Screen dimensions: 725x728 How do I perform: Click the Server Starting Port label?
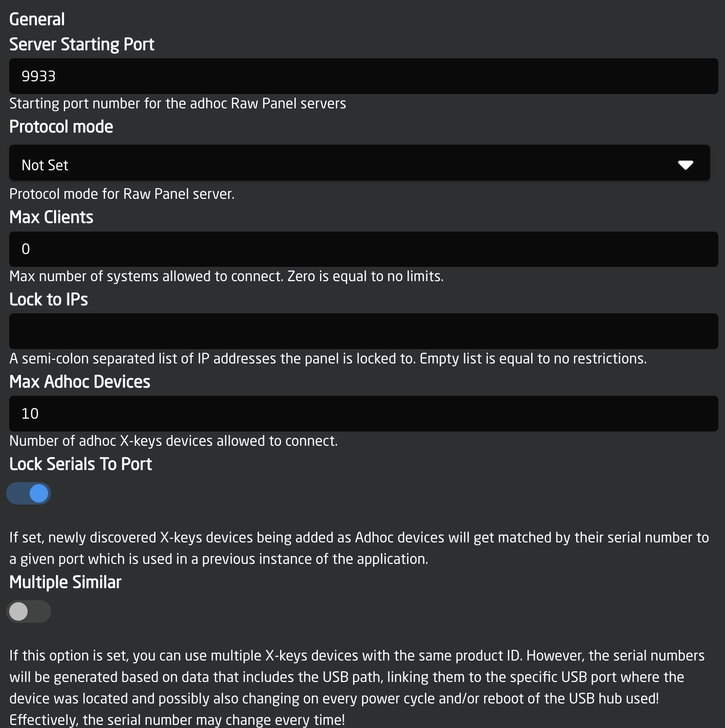82,44
